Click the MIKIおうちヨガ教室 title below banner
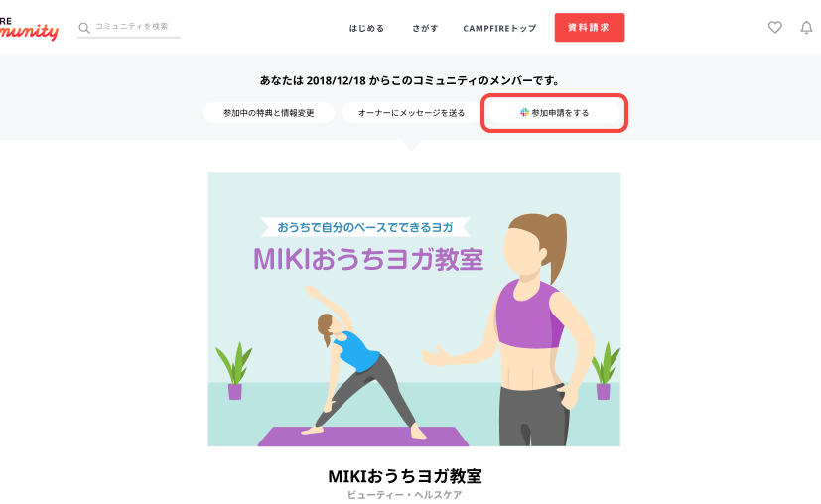This screenshot has width=821, height=504. coord(405,476)
